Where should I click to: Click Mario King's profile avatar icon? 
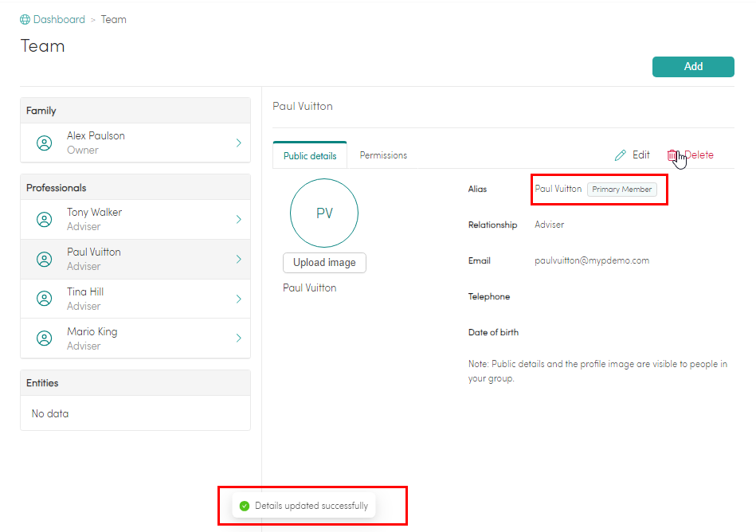click(45, 338)
